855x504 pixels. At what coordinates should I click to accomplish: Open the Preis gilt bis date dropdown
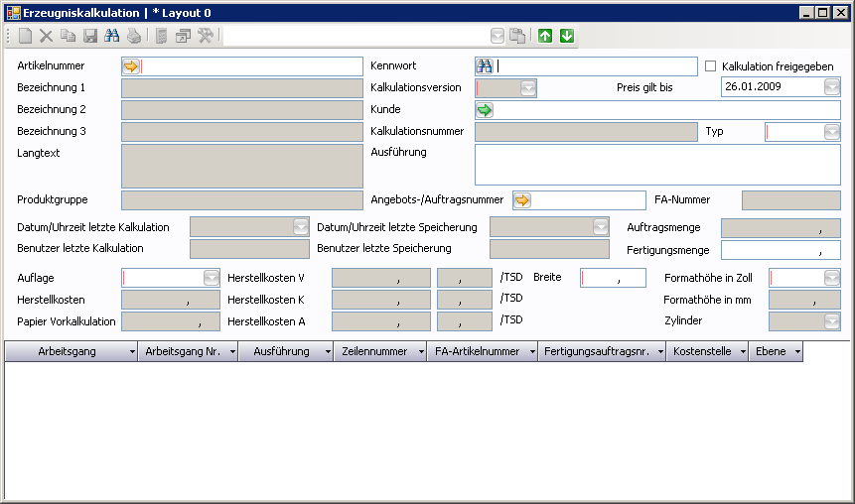pos(831,87)
